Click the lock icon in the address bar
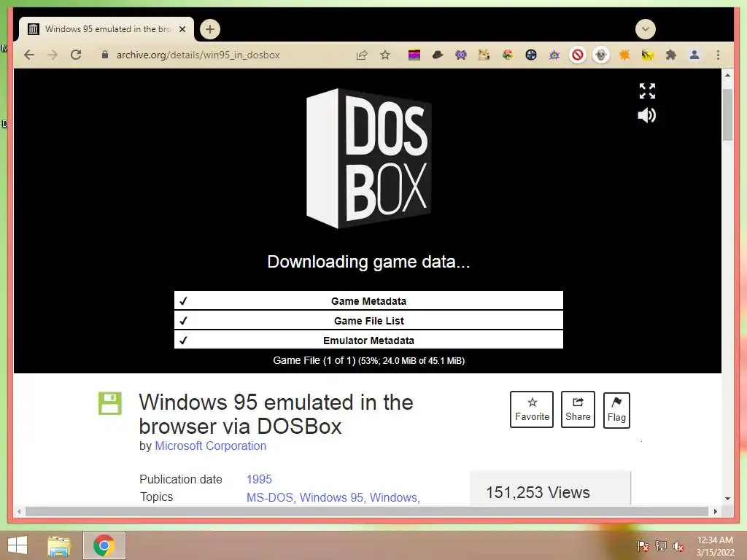 (105, 55)
